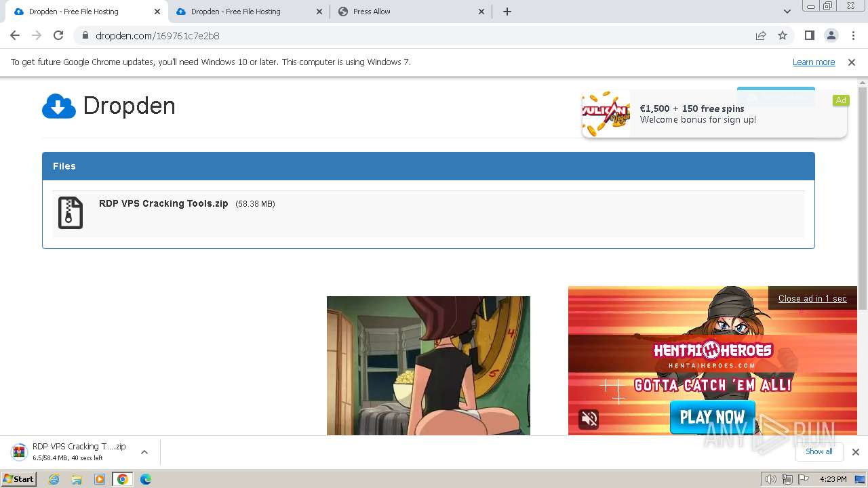
Task: Go back to the previous page
Action: pos(15,35)
